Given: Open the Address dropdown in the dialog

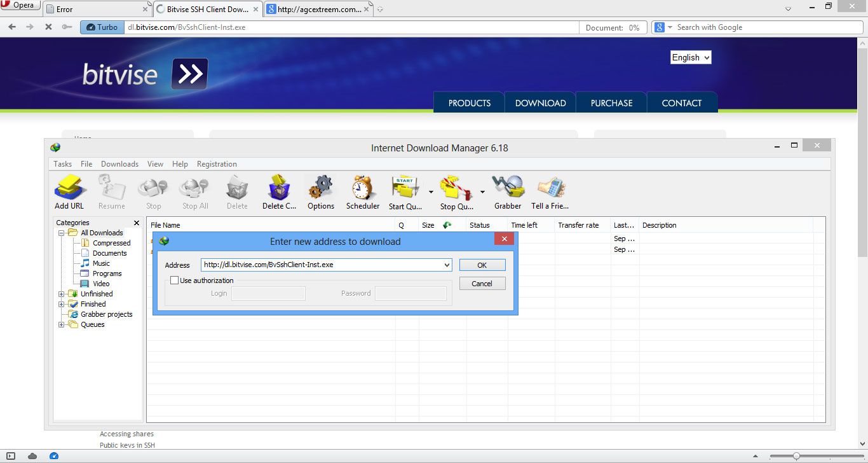Looking at the screenshot, I should [x=447, y=265].
